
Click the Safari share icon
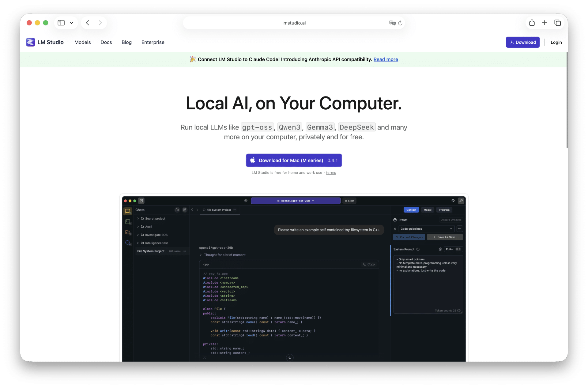532,23
